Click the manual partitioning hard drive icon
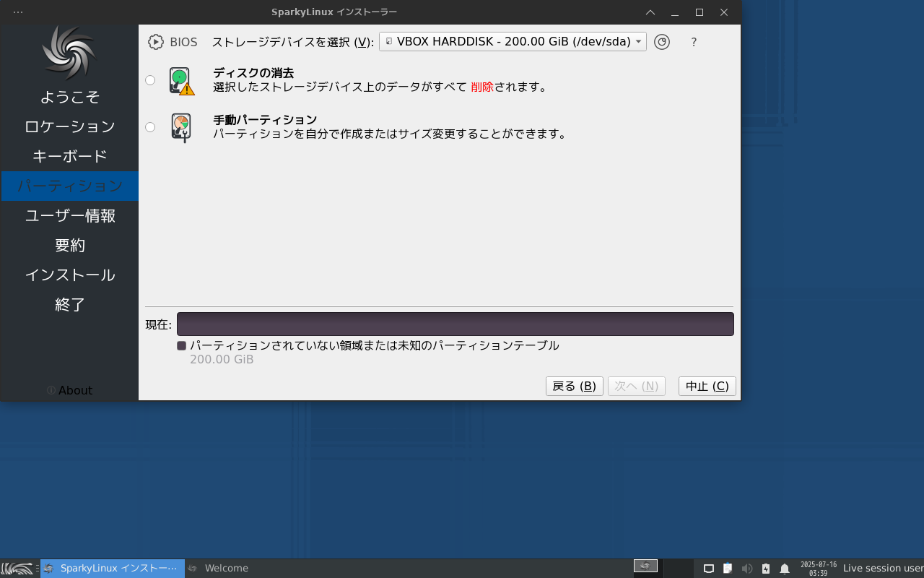 (181, 128)
